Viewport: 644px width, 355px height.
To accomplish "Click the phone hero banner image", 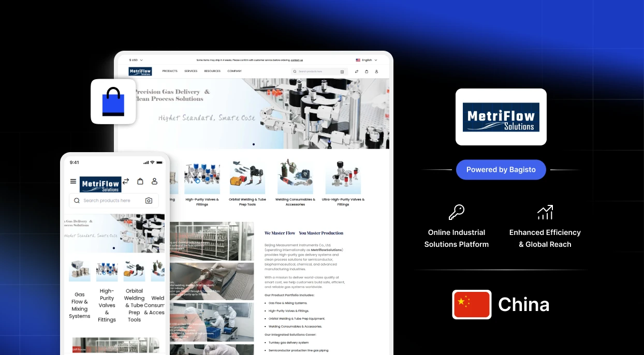I will (114, 233).
